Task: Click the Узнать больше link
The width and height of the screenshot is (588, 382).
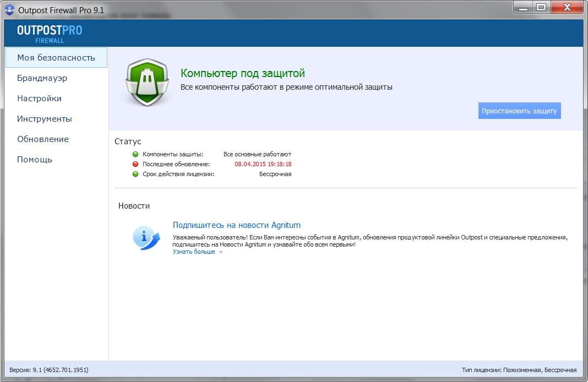Action: (x=198, y=252)
